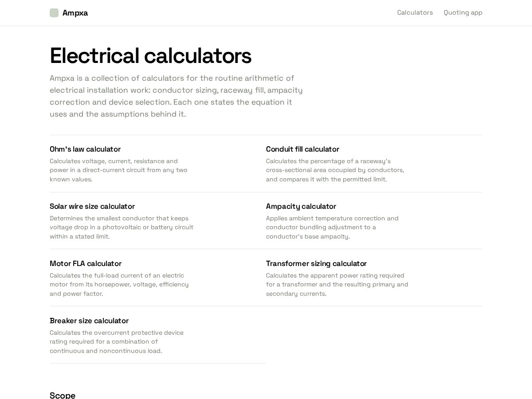This screenshot has width=532, height=399.
Task: Open the Ohm's law calculator
Action: [85, 149]
